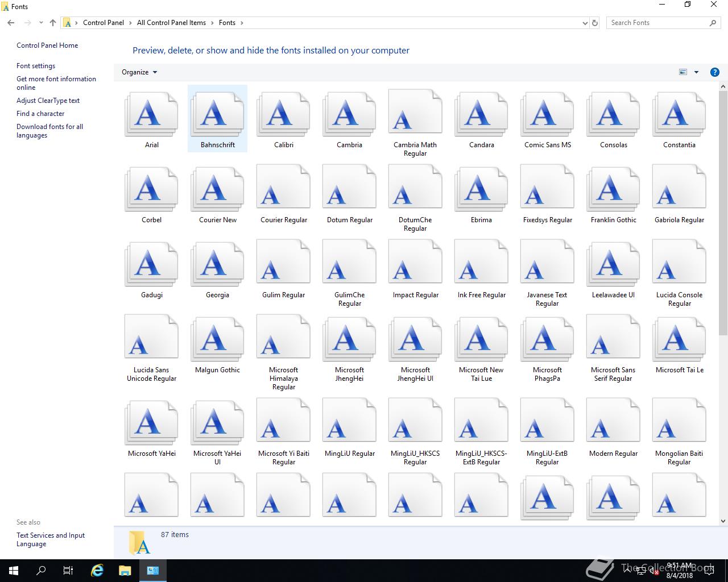Click All Control Panel Items breadcrumb
The height and width of the screenshot is (582, 728).
click(x=171, y=23)
